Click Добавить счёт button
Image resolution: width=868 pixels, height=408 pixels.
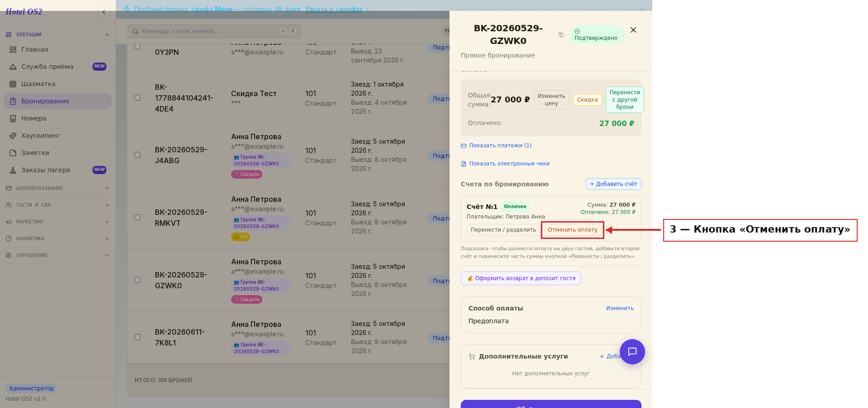tap(613, 184)
